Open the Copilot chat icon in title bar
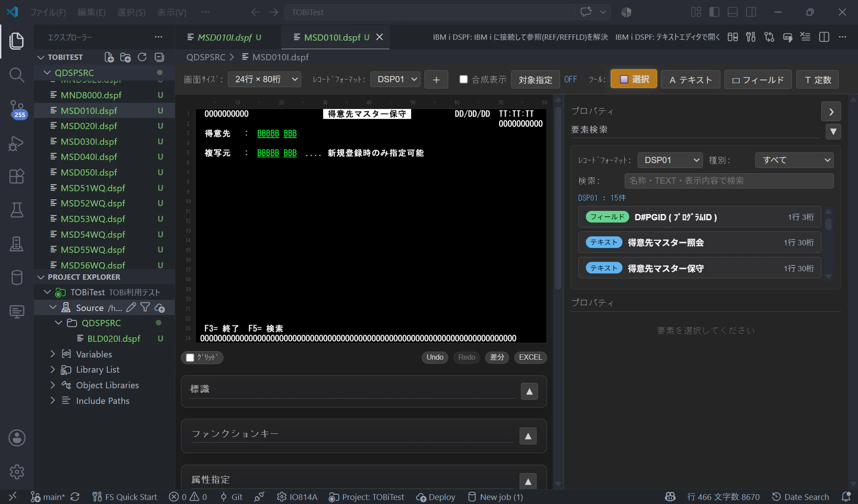 coord(586,12)
